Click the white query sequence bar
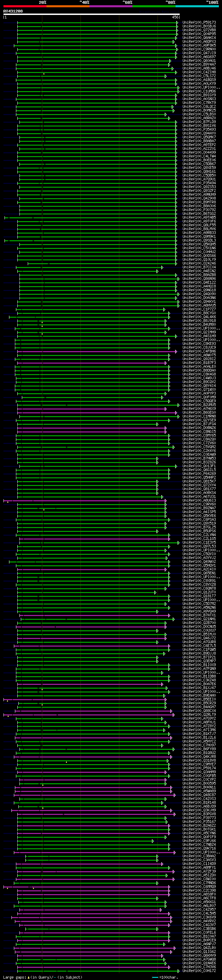 92,15
